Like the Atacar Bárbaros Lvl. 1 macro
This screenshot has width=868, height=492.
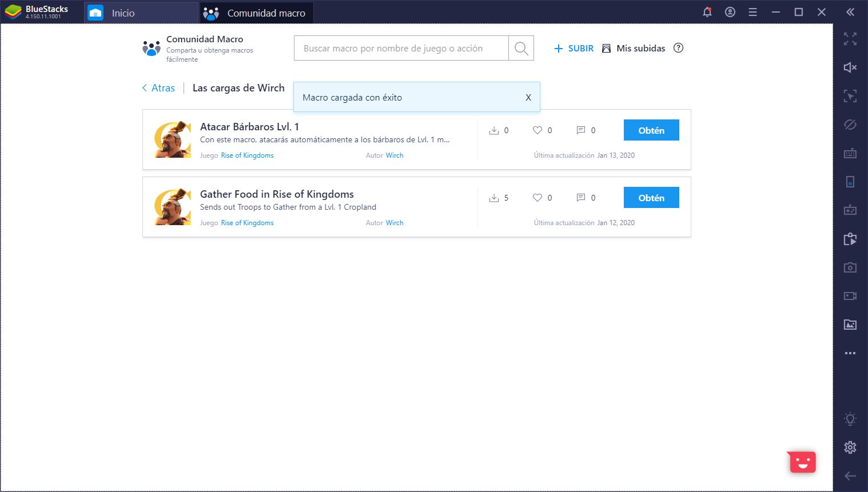[x=537, y=130]
